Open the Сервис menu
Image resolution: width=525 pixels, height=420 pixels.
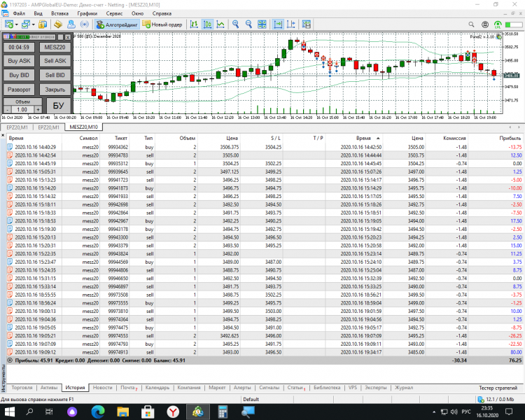(114, 13)
